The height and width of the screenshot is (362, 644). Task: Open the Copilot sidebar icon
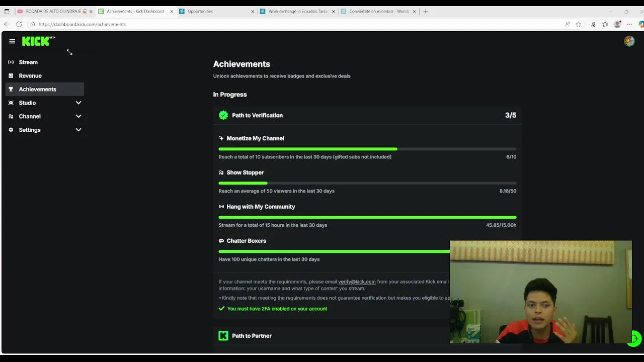[641, 24]
